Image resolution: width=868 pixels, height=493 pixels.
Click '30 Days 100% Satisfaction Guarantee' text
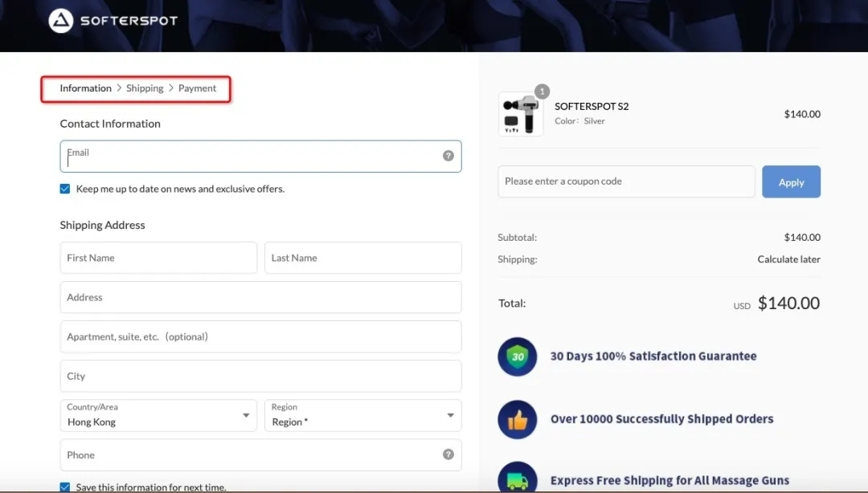[653, 357]
